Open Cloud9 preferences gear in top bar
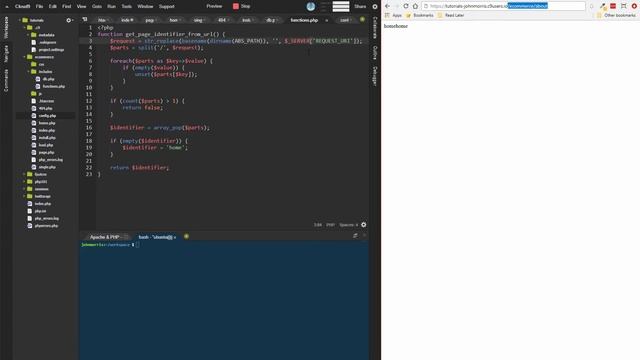640x360 pixels. click(x=375, y=7)
